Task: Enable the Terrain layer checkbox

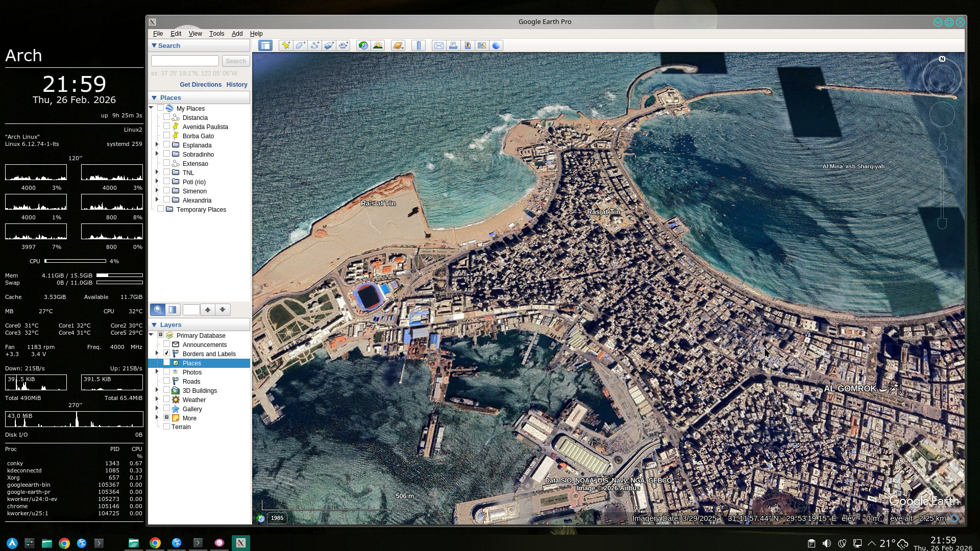Action: pos(166,427)
